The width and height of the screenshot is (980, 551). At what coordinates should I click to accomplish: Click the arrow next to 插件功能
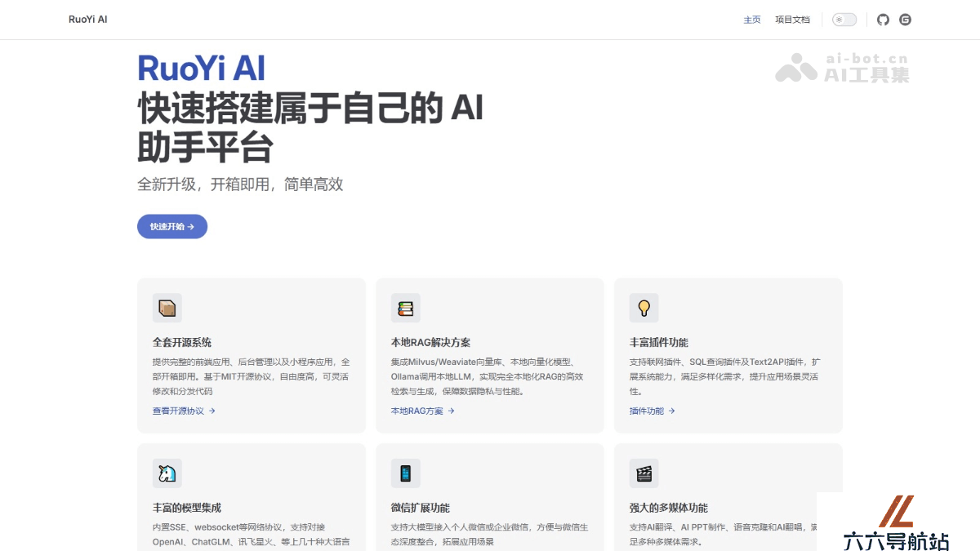(x=672, y=411)
